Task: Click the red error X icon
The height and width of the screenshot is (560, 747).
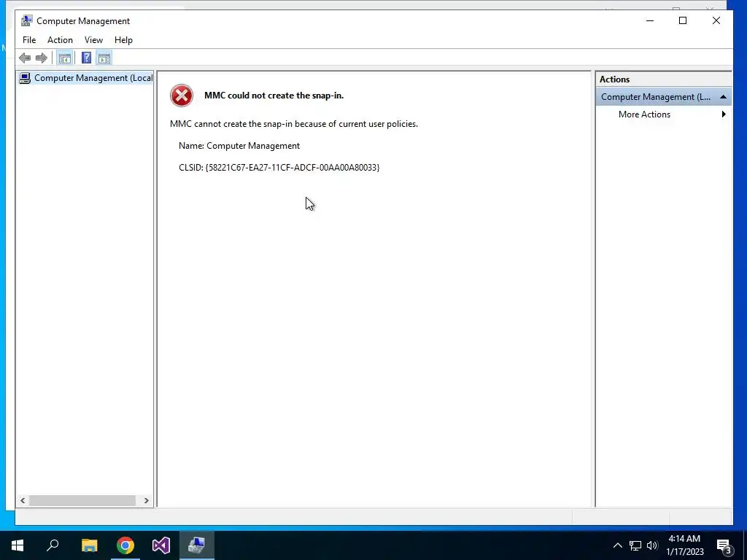Action: (182, 96)
